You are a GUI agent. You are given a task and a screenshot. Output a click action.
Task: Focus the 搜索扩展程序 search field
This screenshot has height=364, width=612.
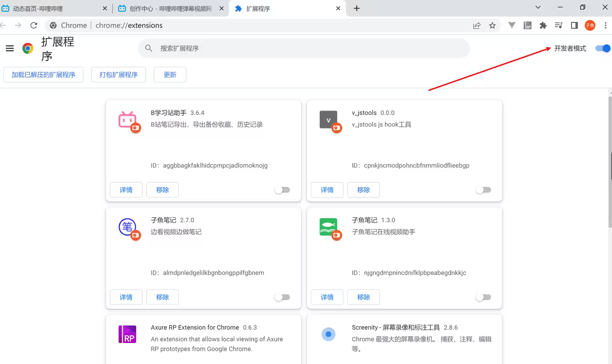pos(304,48)
